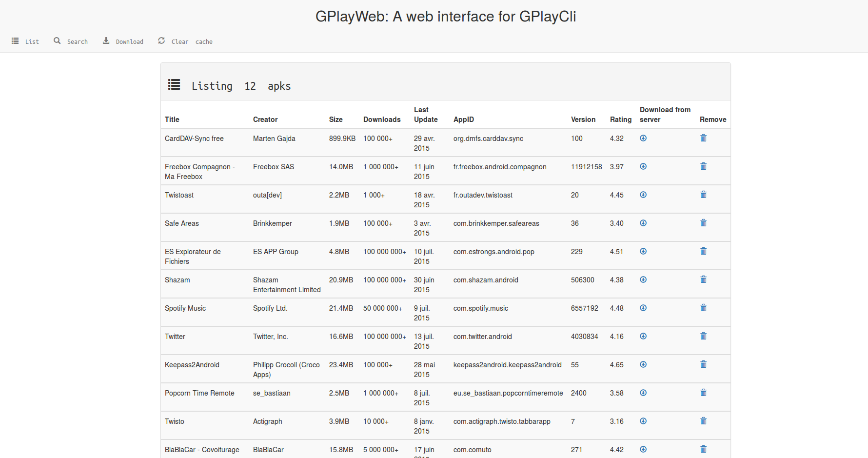Click trash icon for CardDAV-Sync free
Image resolution: width=868 pixels, height=458 pixels.
703,138
